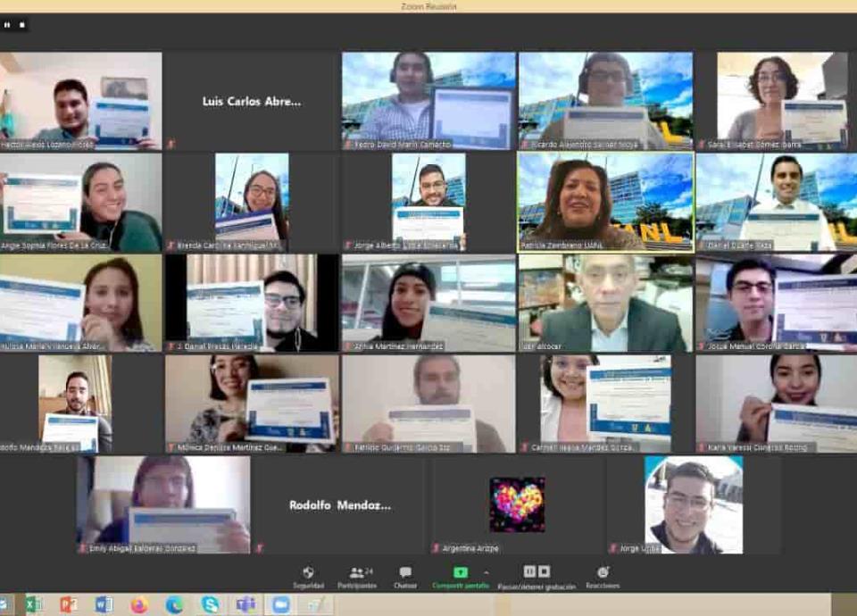This screenshot has height=616, width=857.
Task: Select Argentina Arizpe's heart avatar tile
Action: pyautogui.click(x=517, y=504)
